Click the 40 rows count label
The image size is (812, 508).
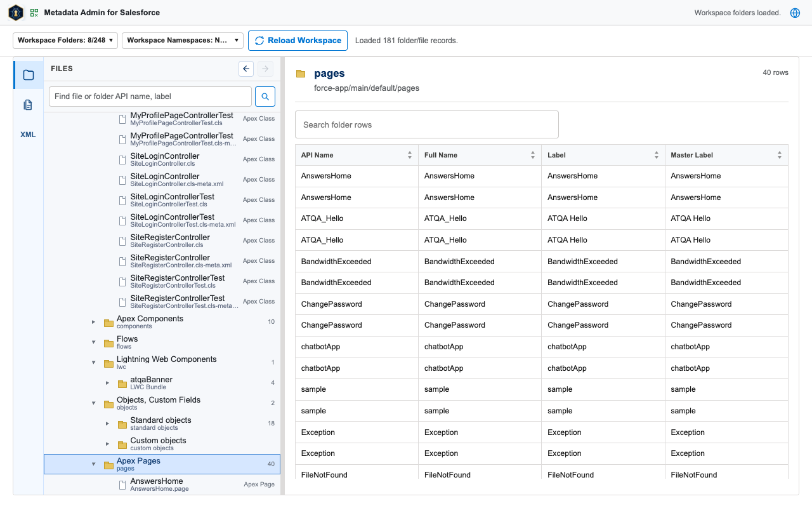pyautogui.click(x=775, y=72)
